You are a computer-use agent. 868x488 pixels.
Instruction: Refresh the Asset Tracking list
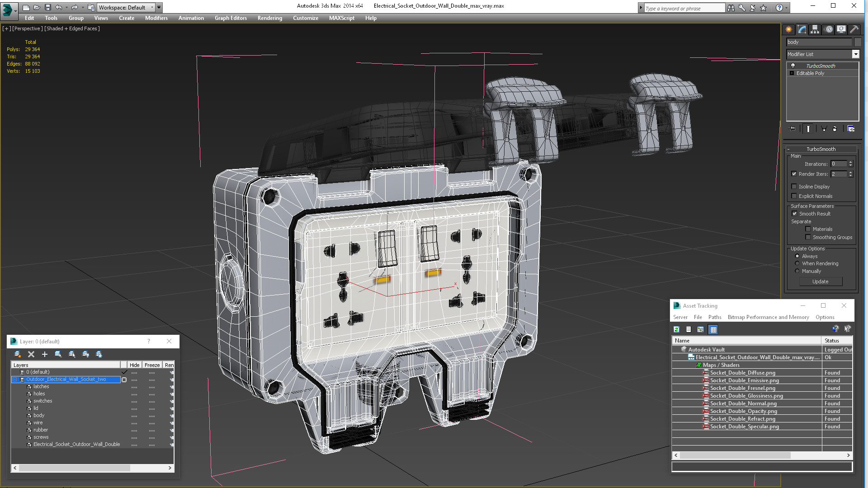point(676,329)
